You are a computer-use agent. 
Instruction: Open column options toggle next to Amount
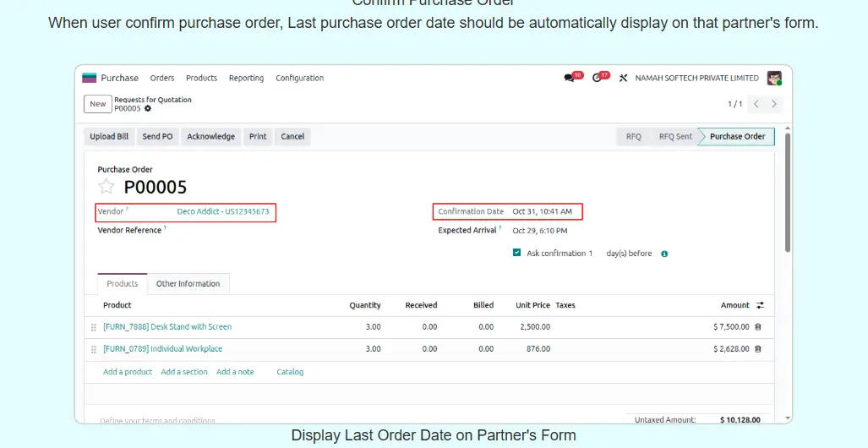tap(759, 305)
